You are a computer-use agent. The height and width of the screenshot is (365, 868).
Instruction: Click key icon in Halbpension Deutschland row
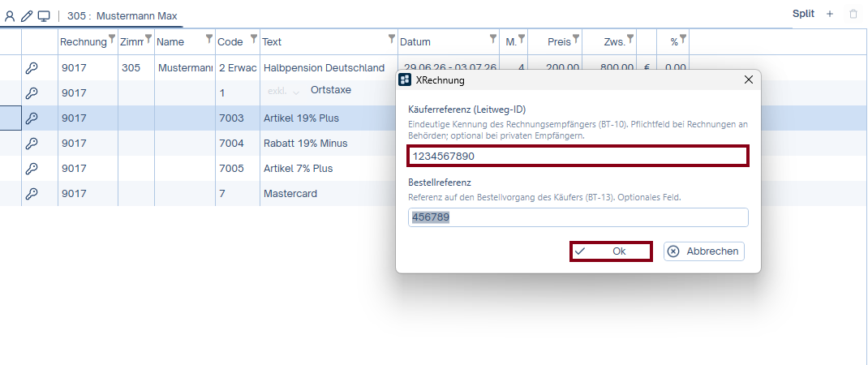tap(32, 67)
